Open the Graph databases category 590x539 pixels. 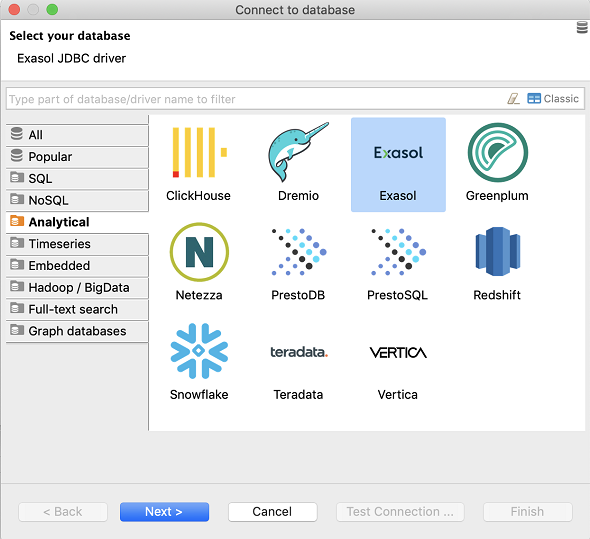(77, 331)
